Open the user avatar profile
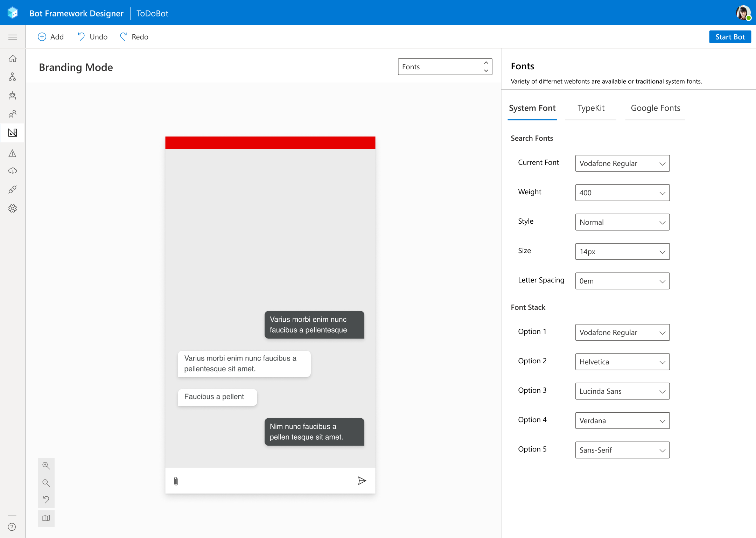This screenshot has height=538, width=756. point(743,13)
